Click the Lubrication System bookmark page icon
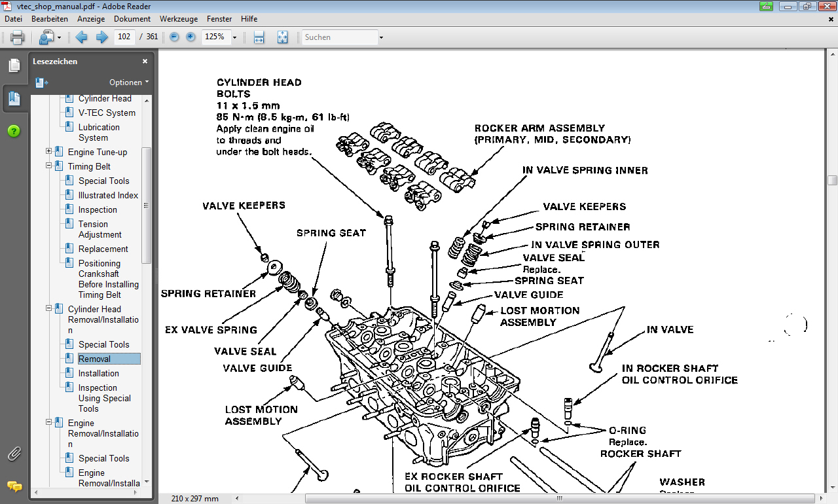This screenshot has width=838, height=504. pyautogui.click(x=69, y=127)
